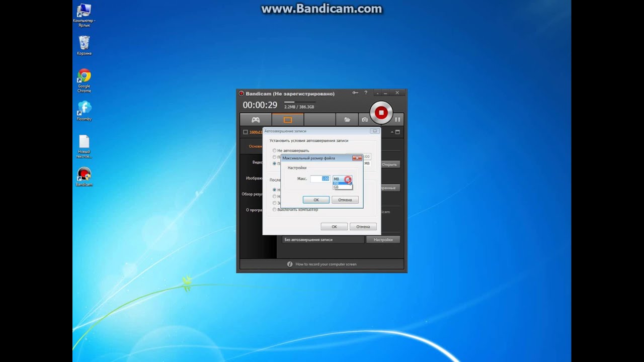Screen dimensions: 644x362
Task: Open the Основные sidebar tab
Action: click(255, 146)
